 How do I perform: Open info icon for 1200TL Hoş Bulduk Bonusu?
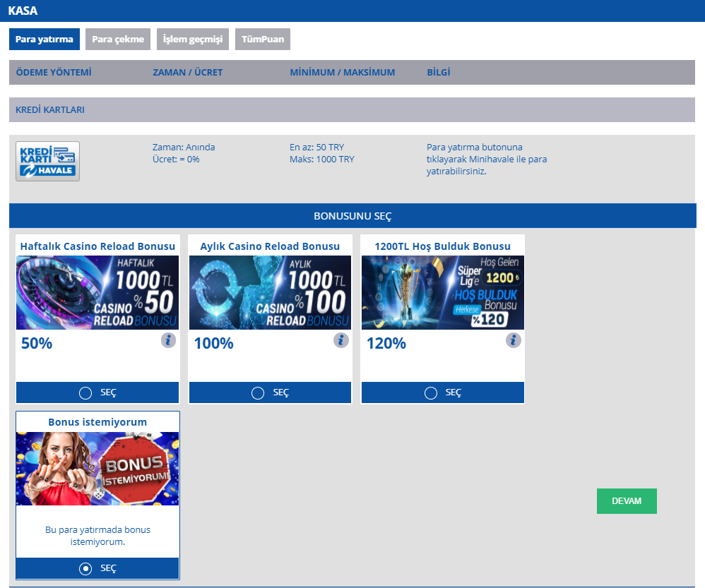pos(514,340)
